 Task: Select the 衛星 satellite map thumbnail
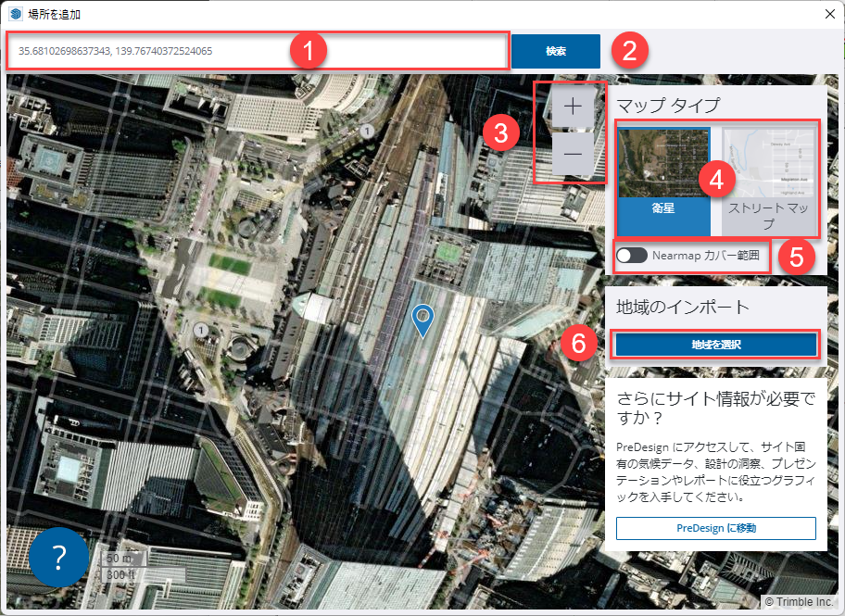[x=664, y=161]
